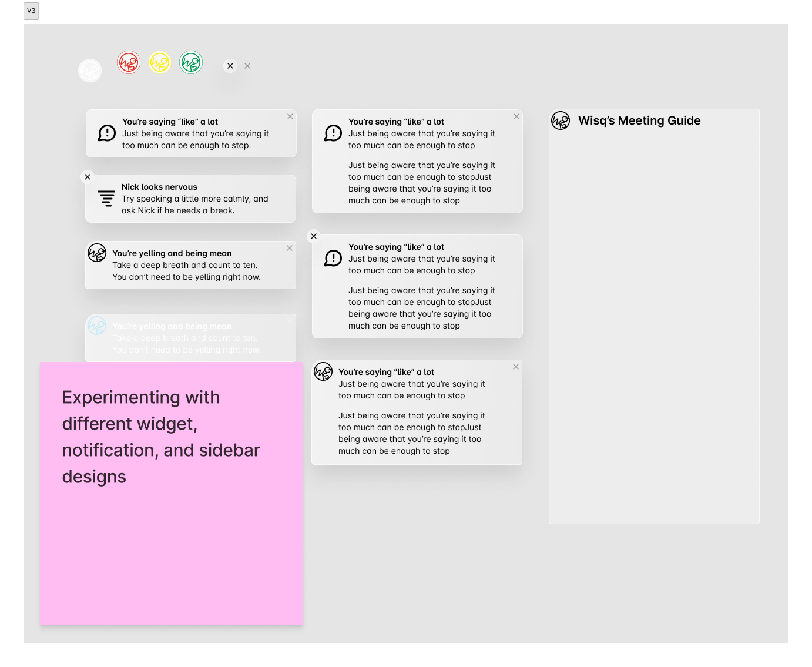
Task: Close the unfaded "You're yelling and being mean" card
Action: (x=290, y=248)
